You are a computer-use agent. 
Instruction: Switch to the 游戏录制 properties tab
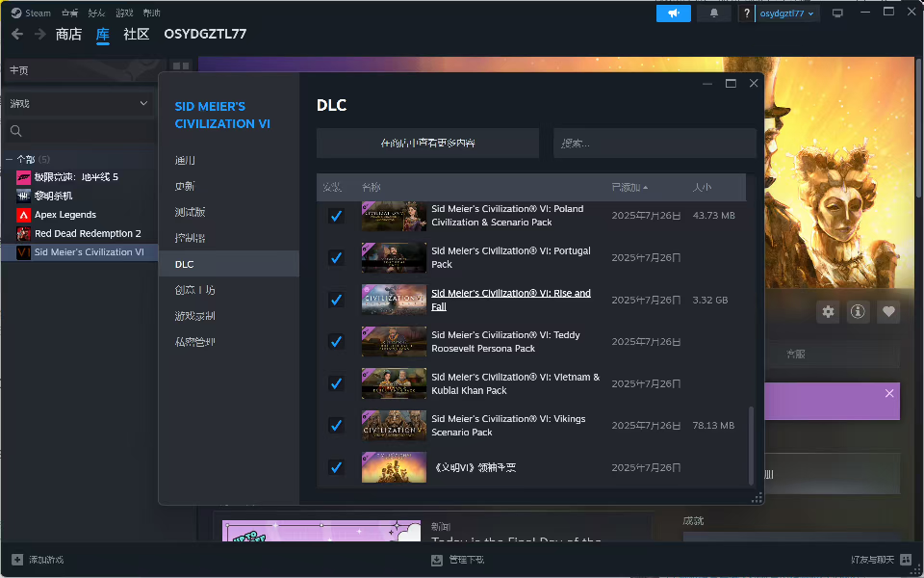point(229,316)
